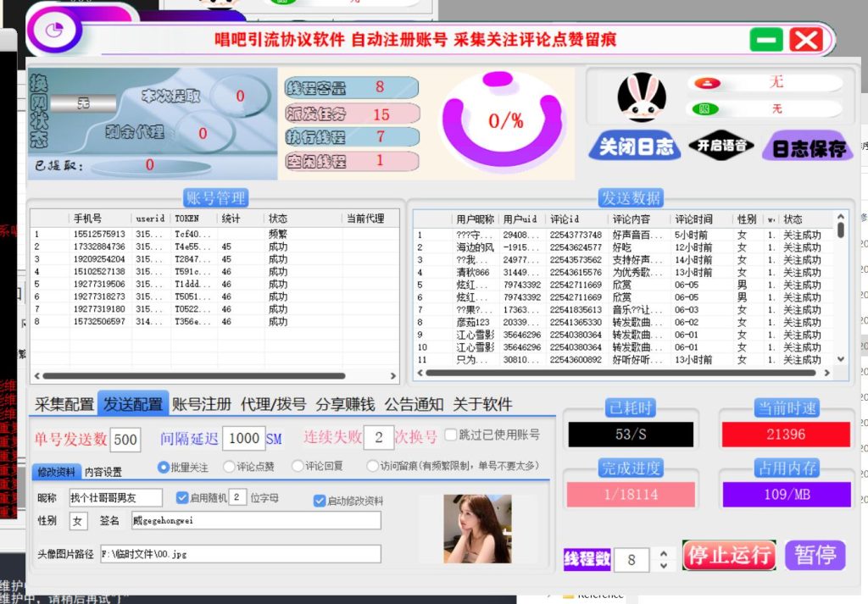The width and height of the screenshot is (868, 604).
Task: Click the green status icon below the red one
Action: point(704,108)
